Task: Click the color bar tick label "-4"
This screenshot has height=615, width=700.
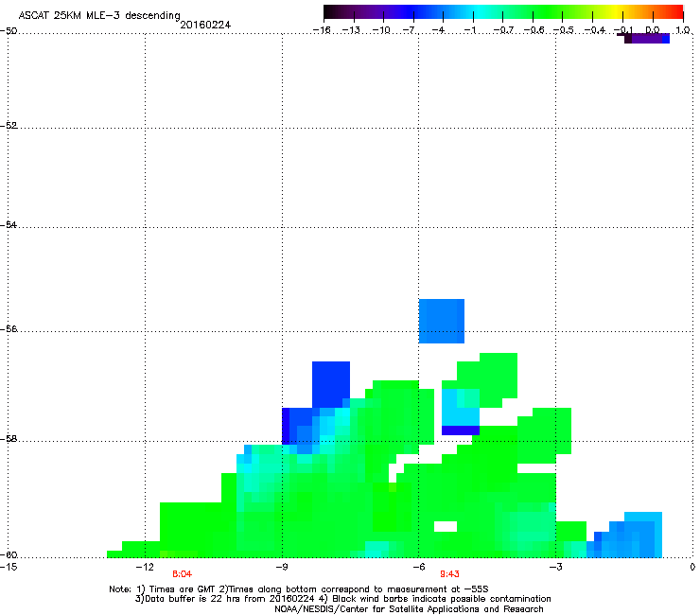Action: (439, 30)
